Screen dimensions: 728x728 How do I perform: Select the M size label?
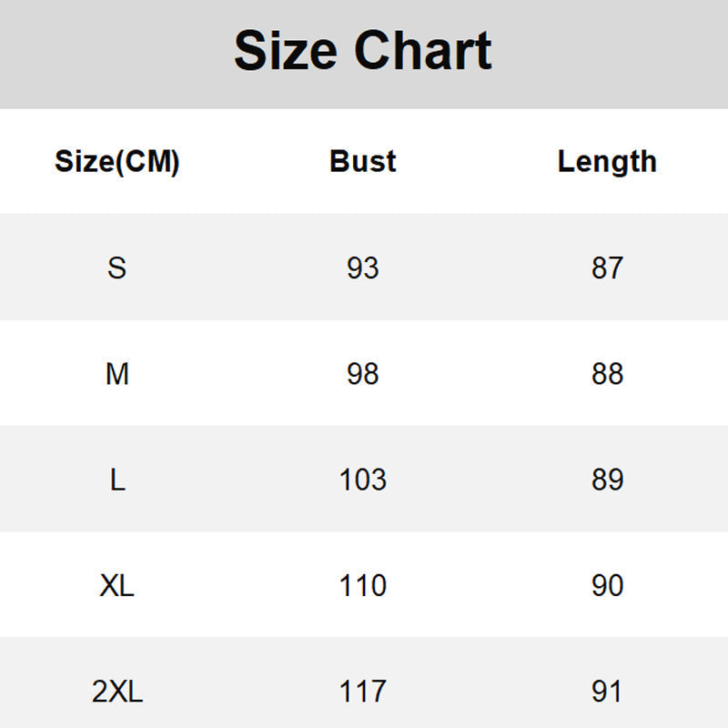click(117, 374)
